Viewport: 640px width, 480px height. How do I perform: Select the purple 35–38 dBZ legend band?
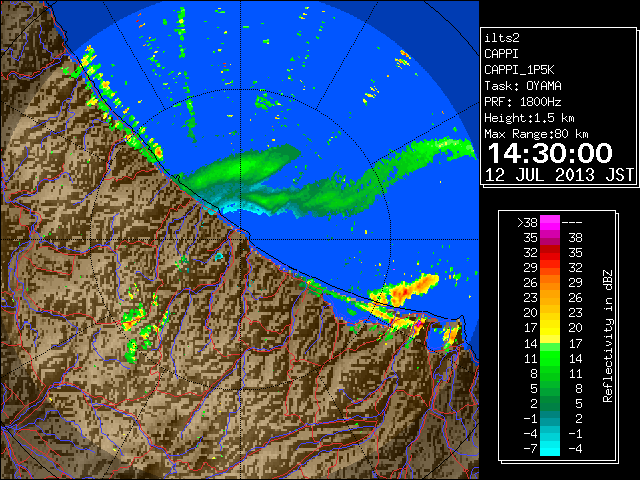click(x=550, y=238)
